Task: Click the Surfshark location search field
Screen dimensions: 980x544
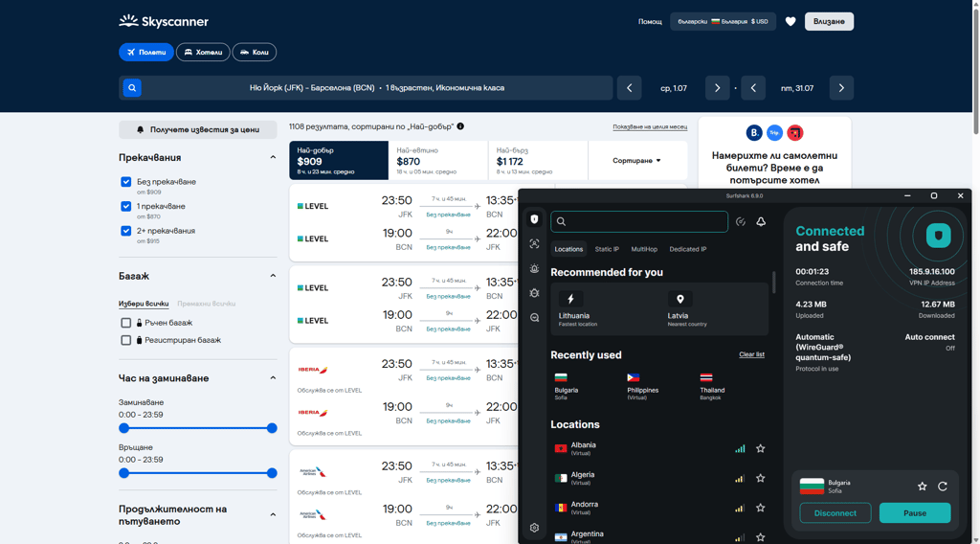Action: tap(639, 221)
